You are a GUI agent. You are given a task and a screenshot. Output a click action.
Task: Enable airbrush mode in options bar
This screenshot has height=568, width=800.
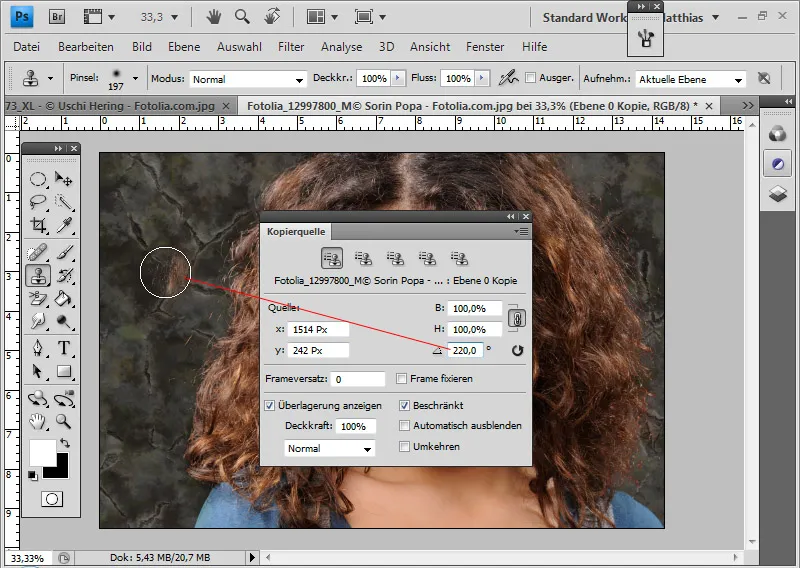point(508,78)
